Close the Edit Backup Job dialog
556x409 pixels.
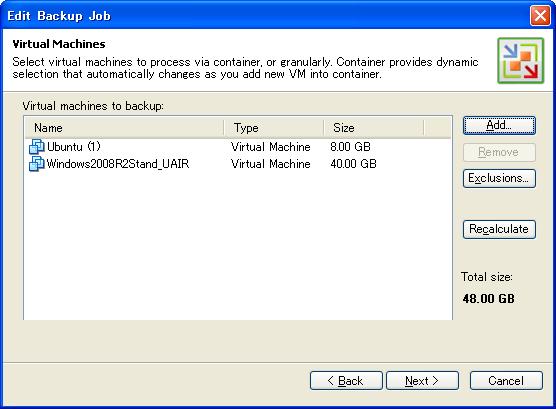click(540, 16)
